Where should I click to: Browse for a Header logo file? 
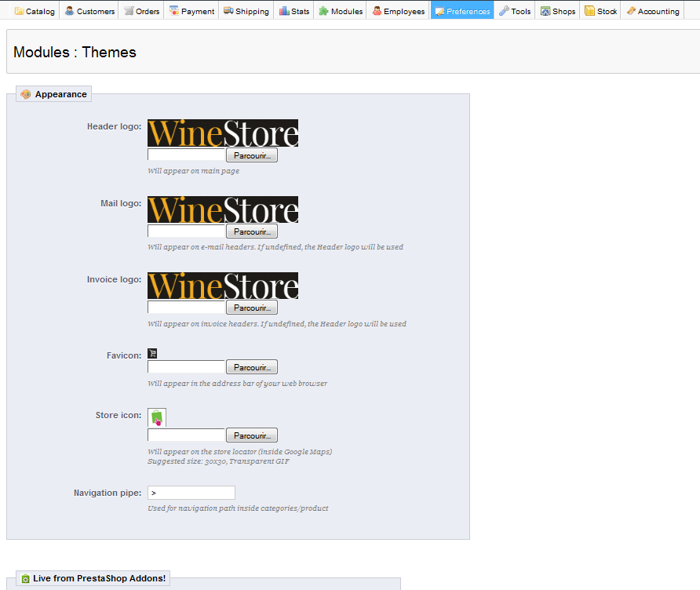tap(252, 155)
